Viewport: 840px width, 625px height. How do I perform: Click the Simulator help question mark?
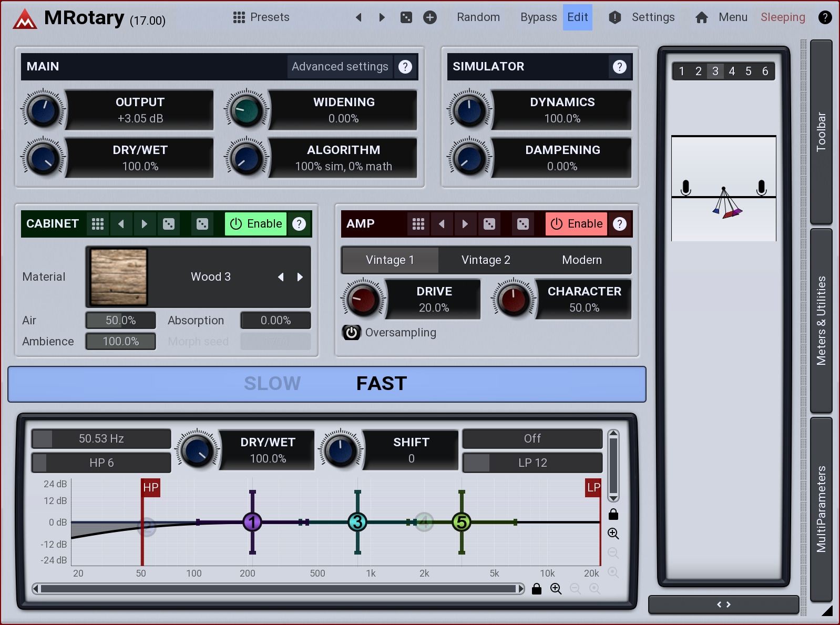tap(620, 67)
